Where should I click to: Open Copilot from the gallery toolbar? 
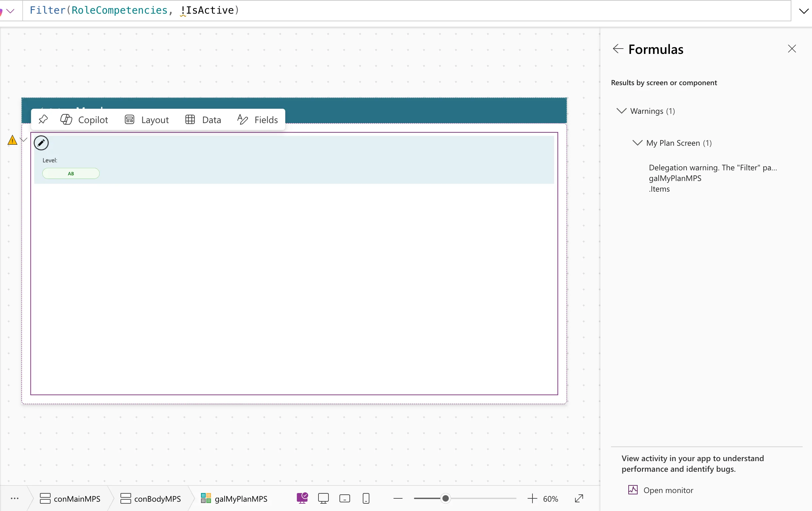pos(84,120)
